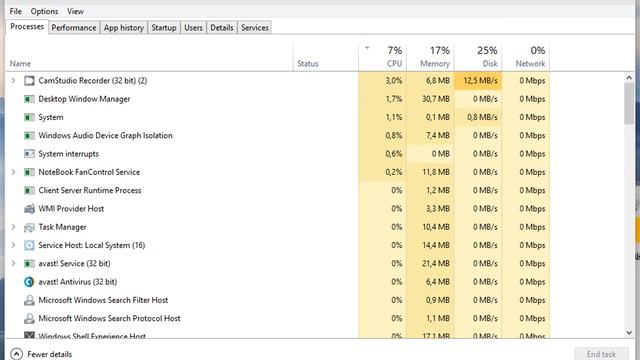
Task: Collapse view with Fewer details arrow icon
Action: (16, 353)
